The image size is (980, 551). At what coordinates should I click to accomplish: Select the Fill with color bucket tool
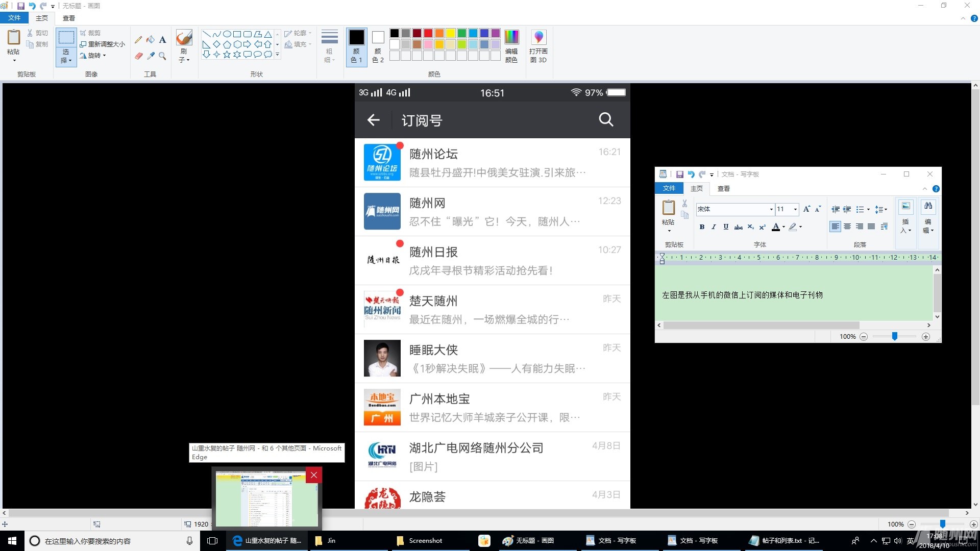pos(151,40)
